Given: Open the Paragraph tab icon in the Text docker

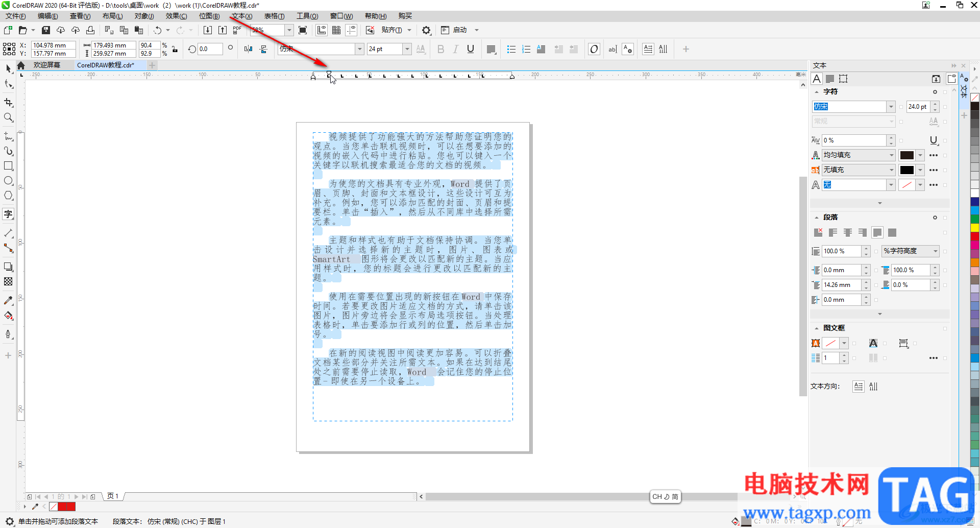Looking at the screenshot, I should pyautogui.click(x=830, y=79).
